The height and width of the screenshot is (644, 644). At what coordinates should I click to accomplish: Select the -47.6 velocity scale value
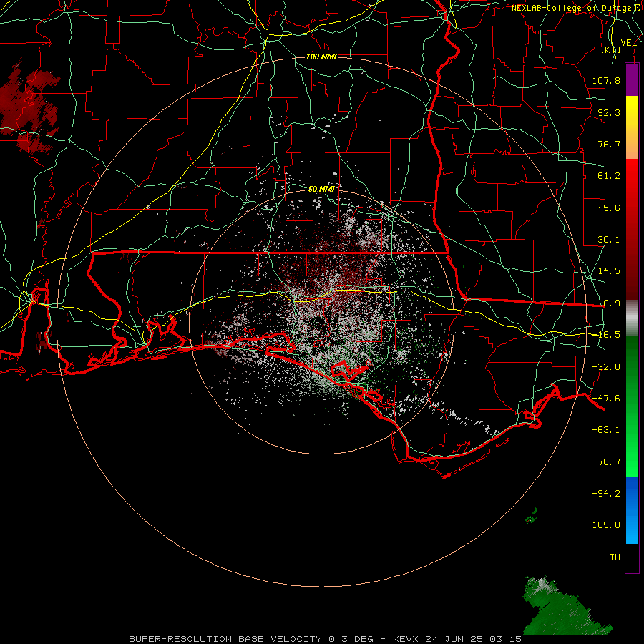pyautogui.click(x=606, y=399)
